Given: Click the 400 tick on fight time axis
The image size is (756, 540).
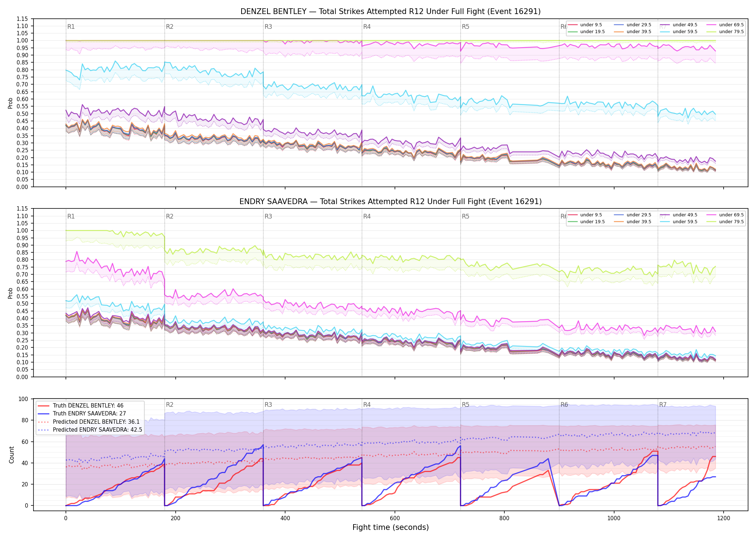Looking at the screenshot, I should pos(285,518).
